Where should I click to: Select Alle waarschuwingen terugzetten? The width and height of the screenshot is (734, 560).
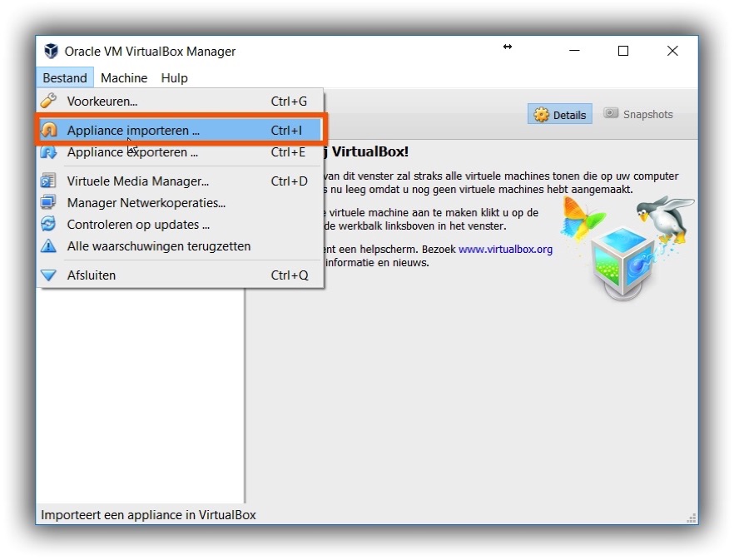[x=181, y=246]
